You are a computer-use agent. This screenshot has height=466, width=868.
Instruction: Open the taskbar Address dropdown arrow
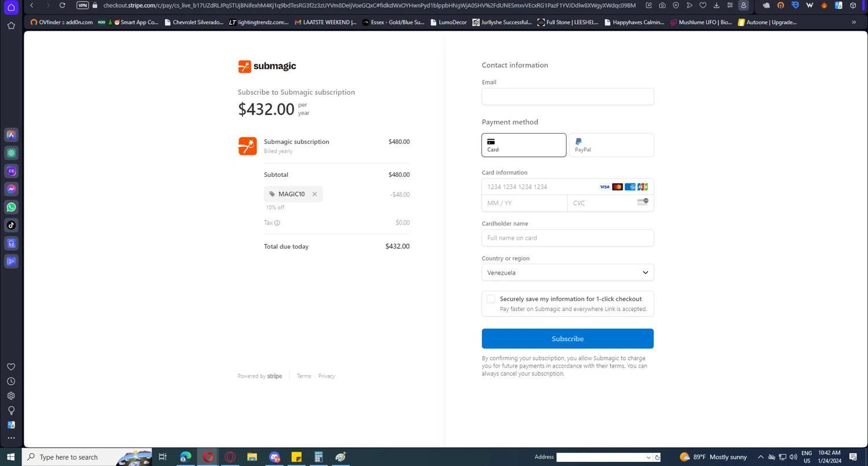coord(648,457)
